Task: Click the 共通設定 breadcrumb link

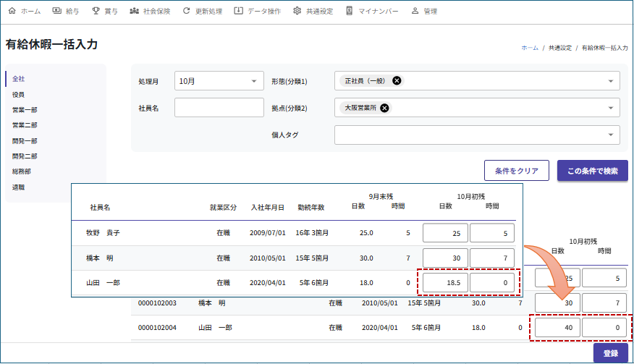Action: (559, 48)
